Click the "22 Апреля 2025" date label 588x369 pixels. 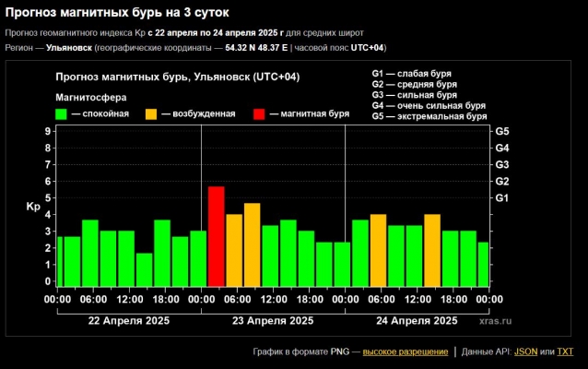click(127, 321)
